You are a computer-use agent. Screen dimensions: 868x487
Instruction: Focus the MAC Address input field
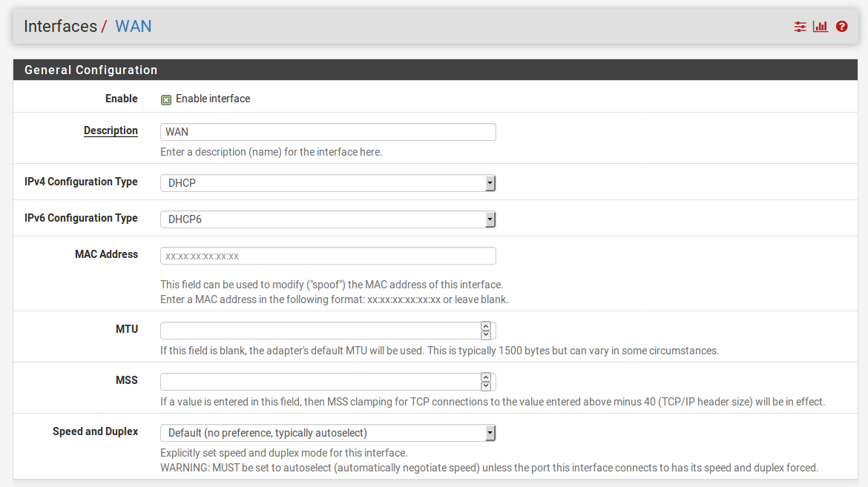328,256
